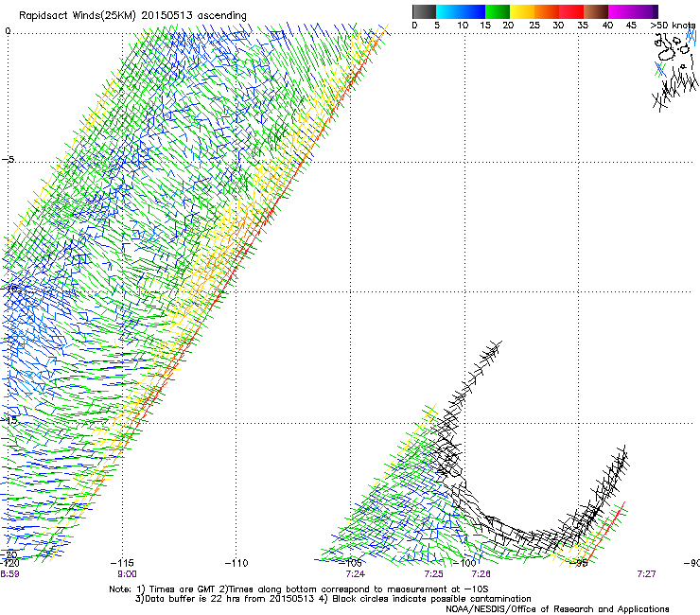The height and width of the screenshot is (615, 700).
Task: Click the gray 0-5 knots color segment
Action: pyautogui.click(x=424, y=11)
